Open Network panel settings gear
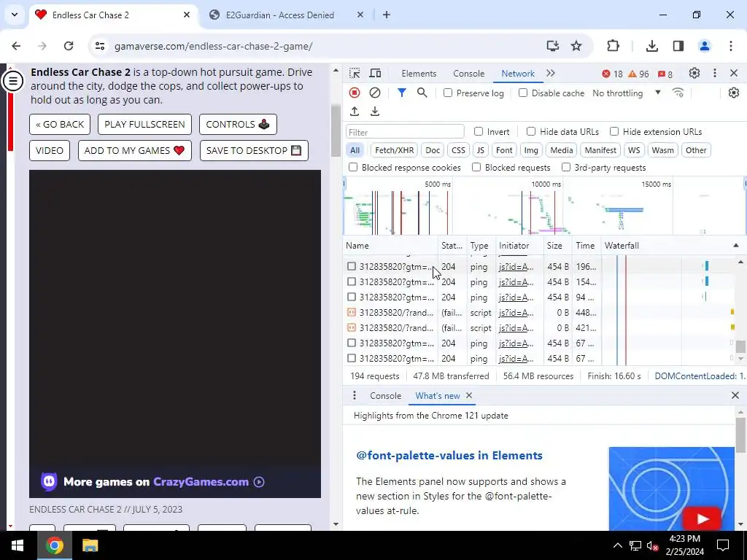The width and height of the screenshot is (747, 560). coord(734,93)
